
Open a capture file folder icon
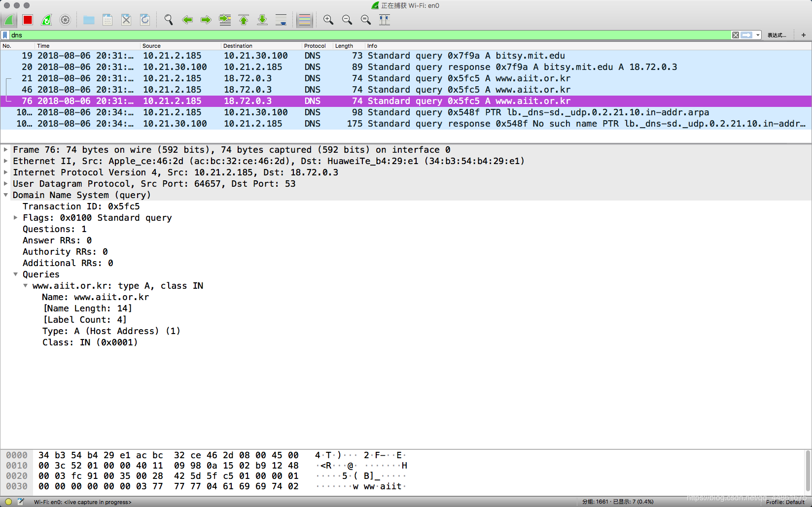tap(89, 20)
